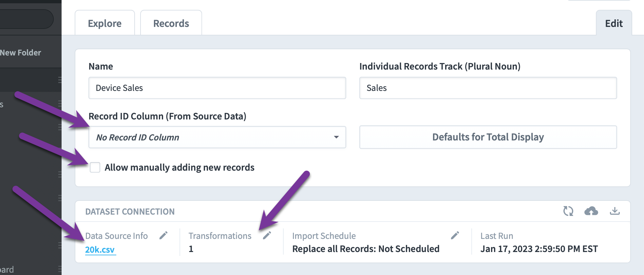This screenshot has width=644, height=275.
Task: Open the Record ID Column dropdown
Action: [x=217, y=137]
